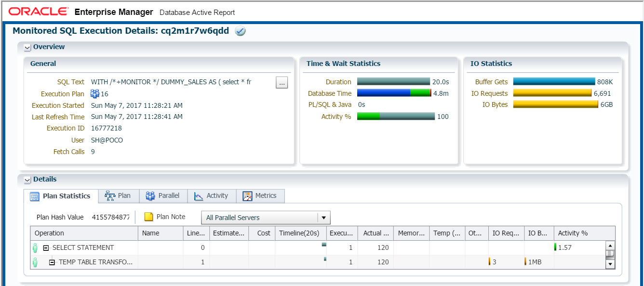Click the activity value 1.57 in the SELECT STATEMENT row
This screenshot has width=644, height=286.
[x=565, y=247]
